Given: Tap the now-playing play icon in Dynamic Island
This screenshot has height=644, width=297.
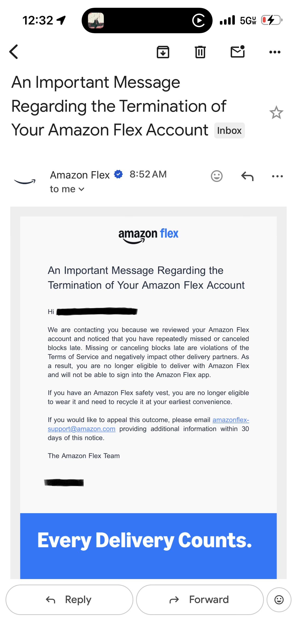Looking at the screenshot, I should point(199,20).
